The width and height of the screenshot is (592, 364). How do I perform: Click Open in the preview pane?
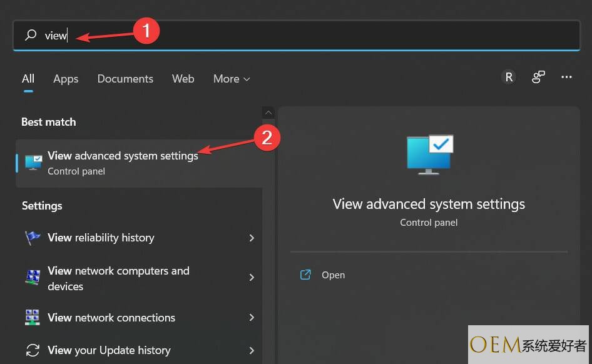tap(333, 275)
